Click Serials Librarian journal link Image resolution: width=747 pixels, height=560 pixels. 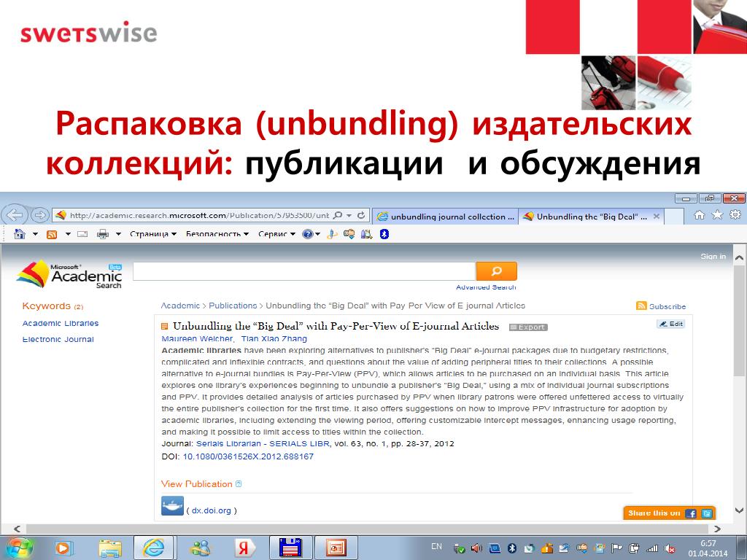coord(263,444)
